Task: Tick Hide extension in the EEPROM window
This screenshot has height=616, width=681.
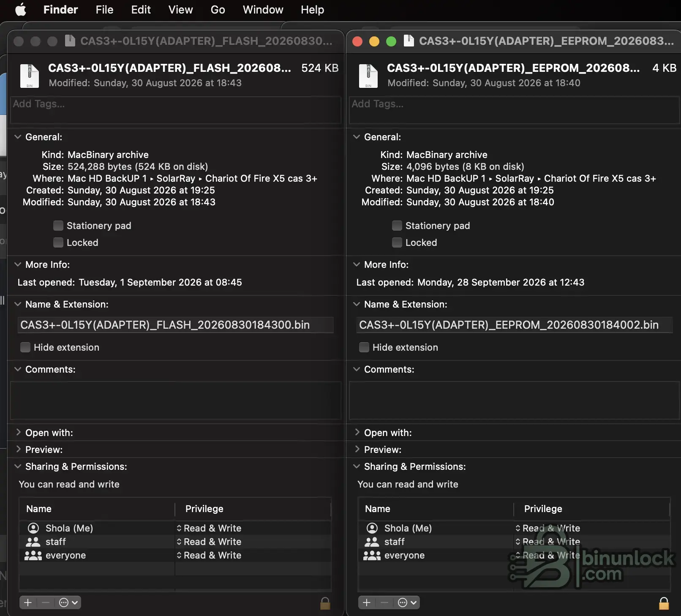Action: coord(364,347)
